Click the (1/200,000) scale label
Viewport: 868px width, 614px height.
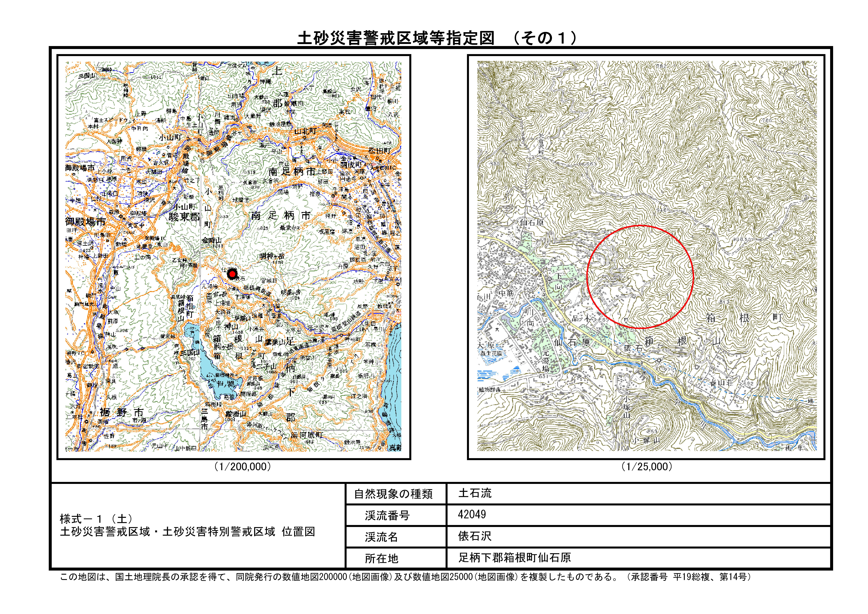click(x=243, y=466)
